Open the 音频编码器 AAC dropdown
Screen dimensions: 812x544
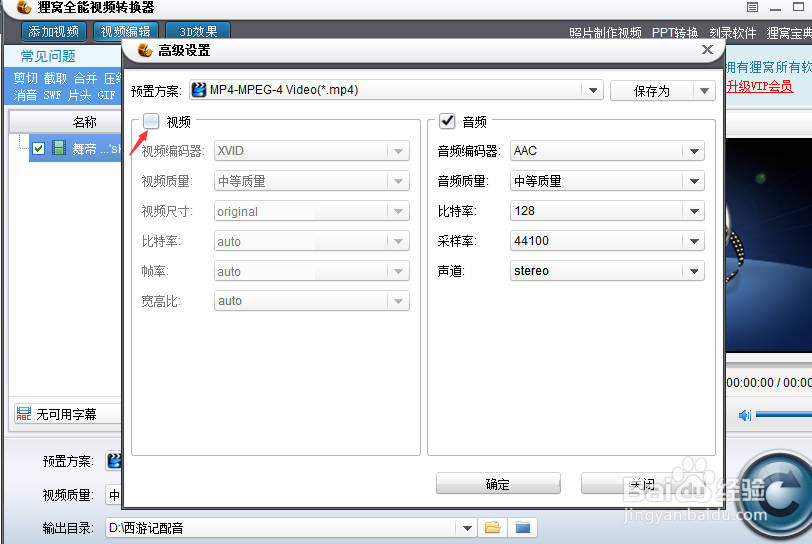pos(607,151)
